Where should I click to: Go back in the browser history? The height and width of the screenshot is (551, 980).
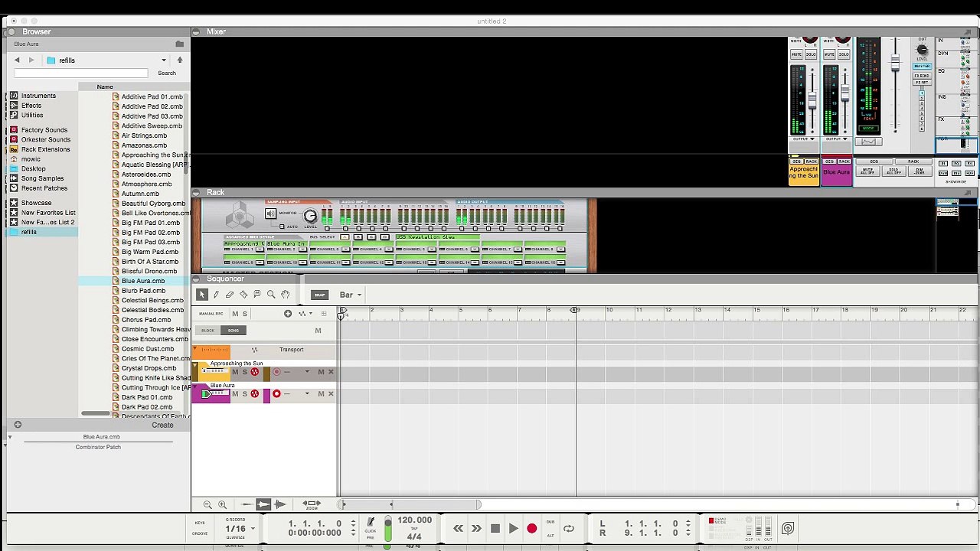click(x=17, y=60)
